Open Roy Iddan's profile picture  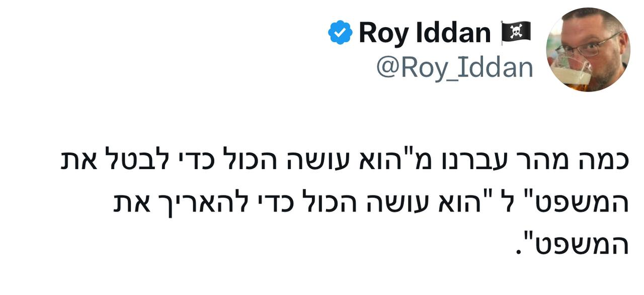tap(588, 49)
